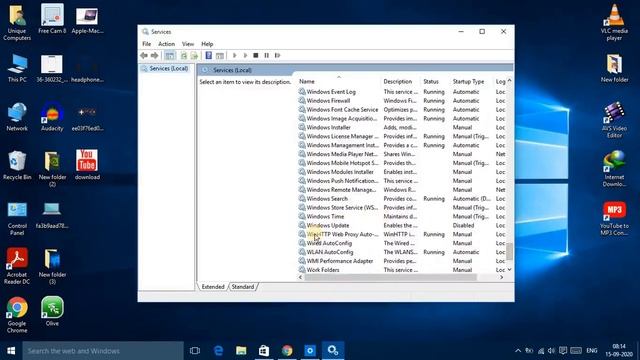The width and height of the screenshot is (640, 360).
Task: Click the toolbar Forward arrow
Action: tap(154, 56)
